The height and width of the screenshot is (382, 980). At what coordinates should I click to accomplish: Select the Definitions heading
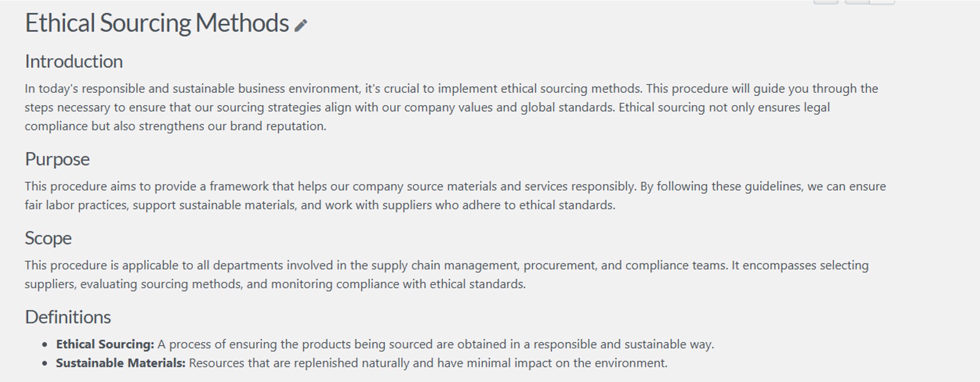click(x=68, y=317)
